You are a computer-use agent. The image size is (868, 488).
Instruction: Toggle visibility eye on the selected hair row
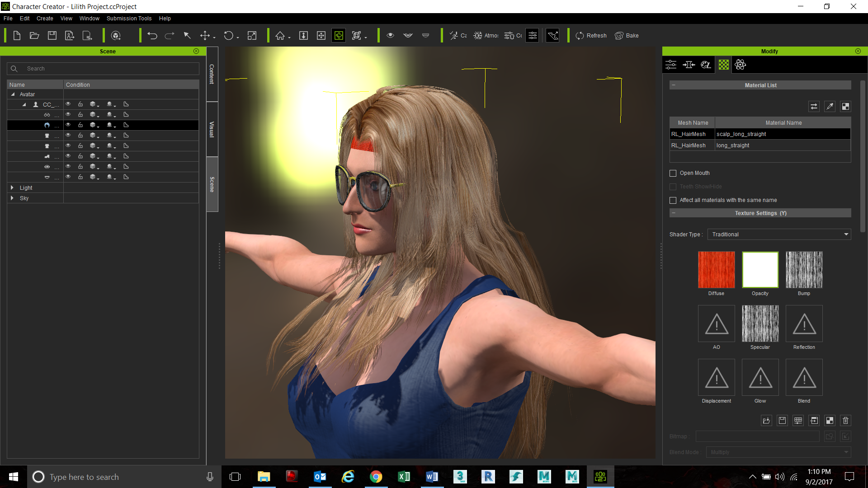[x=68, y=125]
